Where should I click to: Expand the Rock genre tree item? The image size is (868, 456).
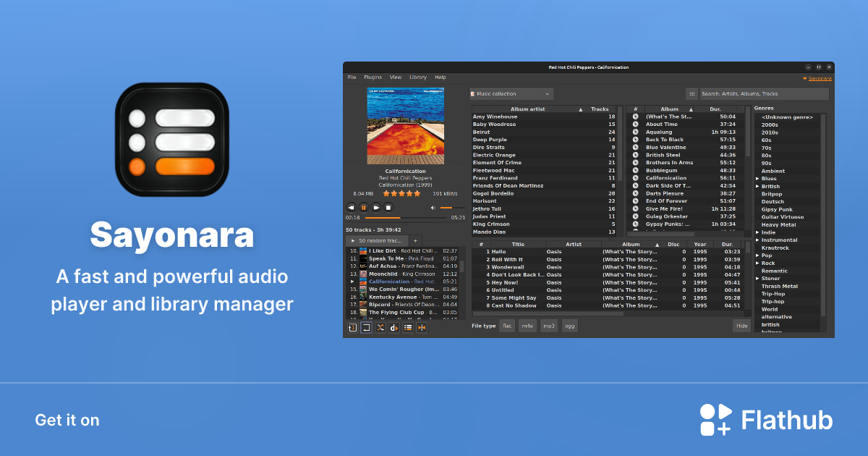(757, 263)
